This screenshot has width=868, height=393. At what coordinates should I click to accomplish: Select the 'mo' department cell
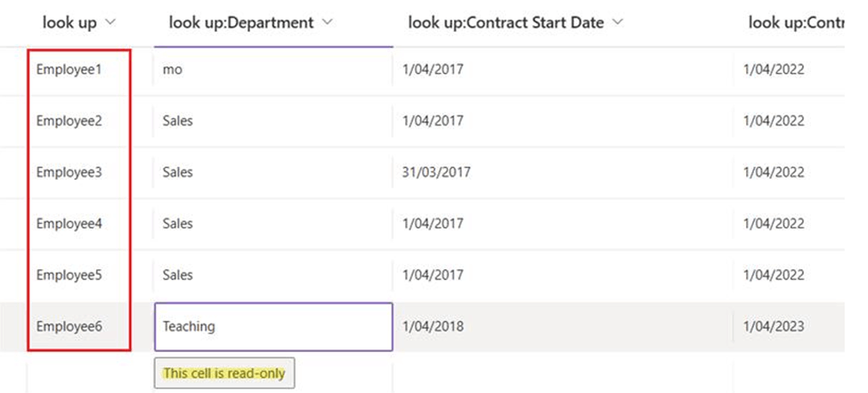tap(272, 69)
